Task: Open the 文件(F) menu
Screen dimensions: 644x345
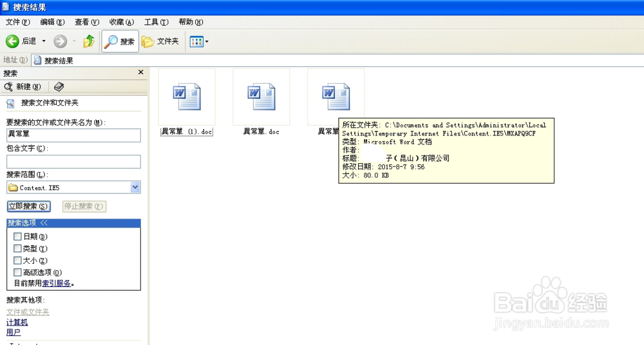Action: coord(17,22)
